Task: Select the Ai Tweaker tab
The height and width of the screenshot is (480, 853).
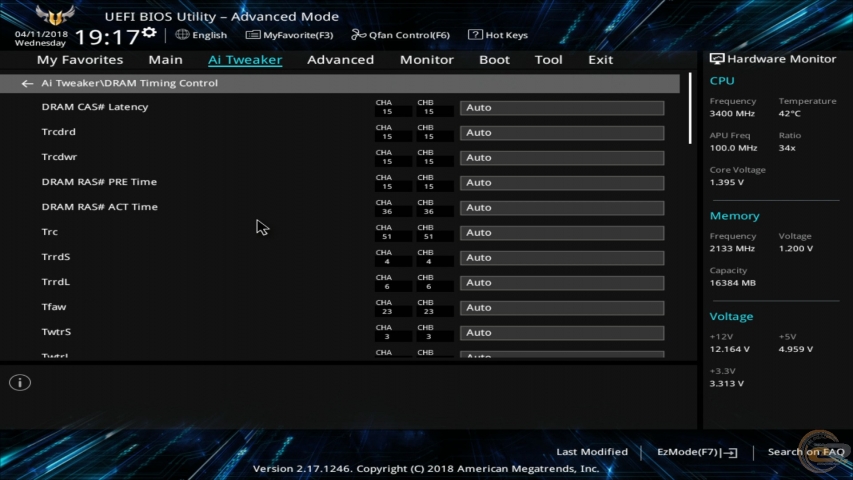Action: pos(245,60)
